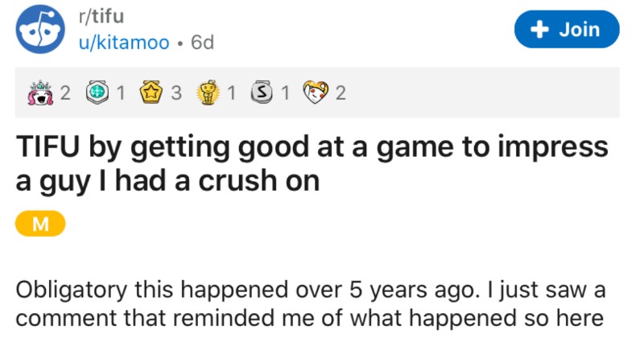
Task: Click the count 1 beside the Silver award
Action: point(286,94)
